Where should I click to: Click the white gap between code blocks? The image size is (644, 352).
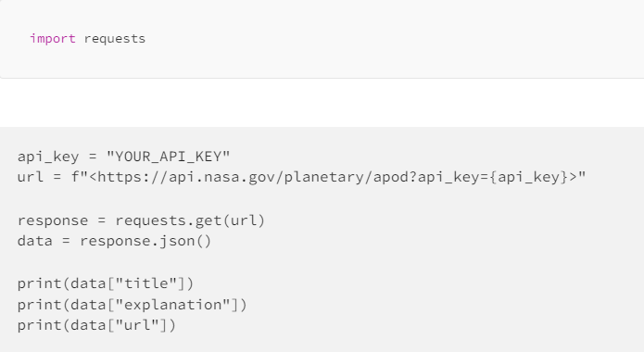click(x=322, y=103)
